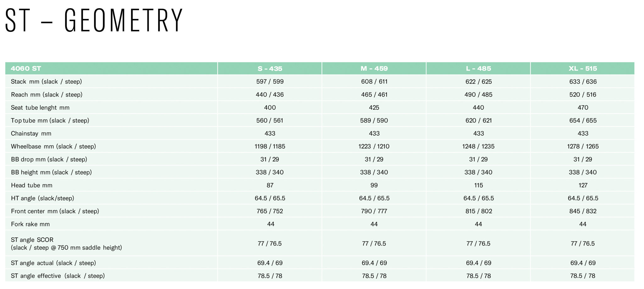
Task: Click seat tube length value "400"
Action: point(270,108)
